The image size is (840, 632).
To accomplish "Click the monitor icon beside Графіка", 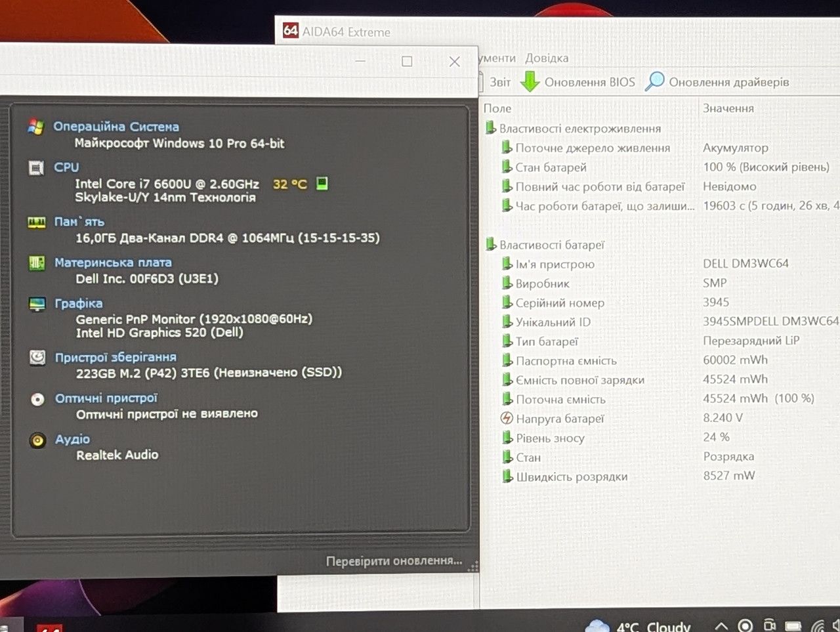I will pos(37,304).
